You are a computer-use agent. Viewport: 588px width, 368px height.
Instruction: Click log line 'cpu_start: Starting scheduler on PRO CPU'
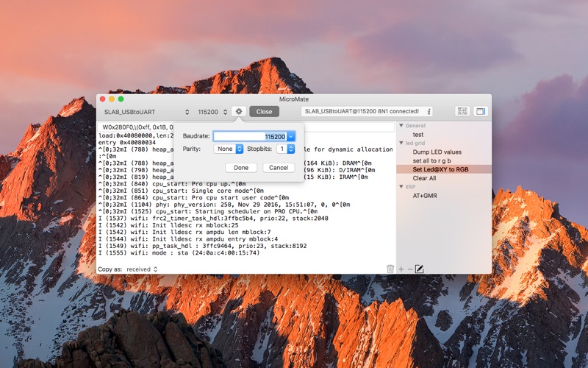pos(208,211)
